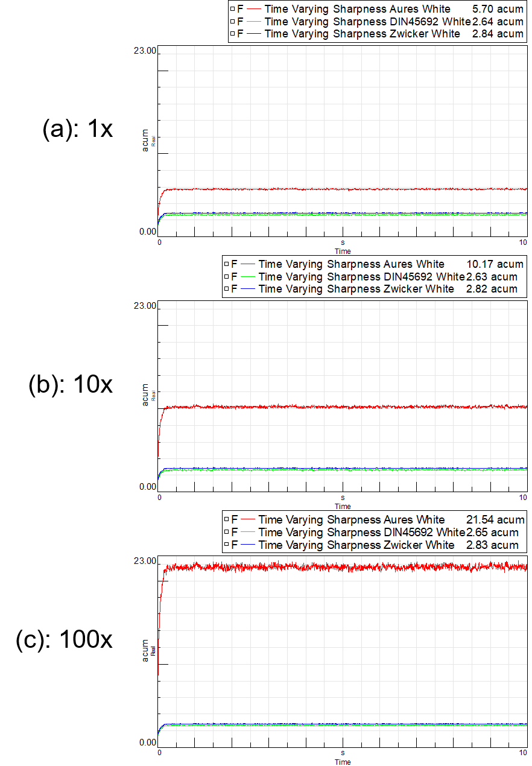Click the F marker beside Zwicker White 2.84 acum

[x=240, y=34]
